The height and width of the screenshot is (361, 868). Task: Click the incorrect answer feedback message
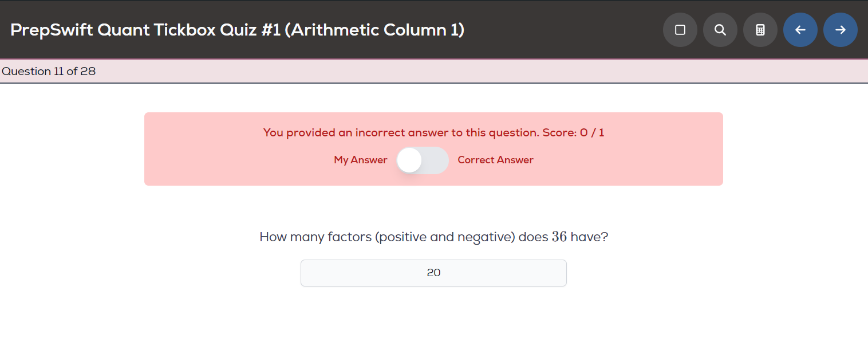click(401, 132)
